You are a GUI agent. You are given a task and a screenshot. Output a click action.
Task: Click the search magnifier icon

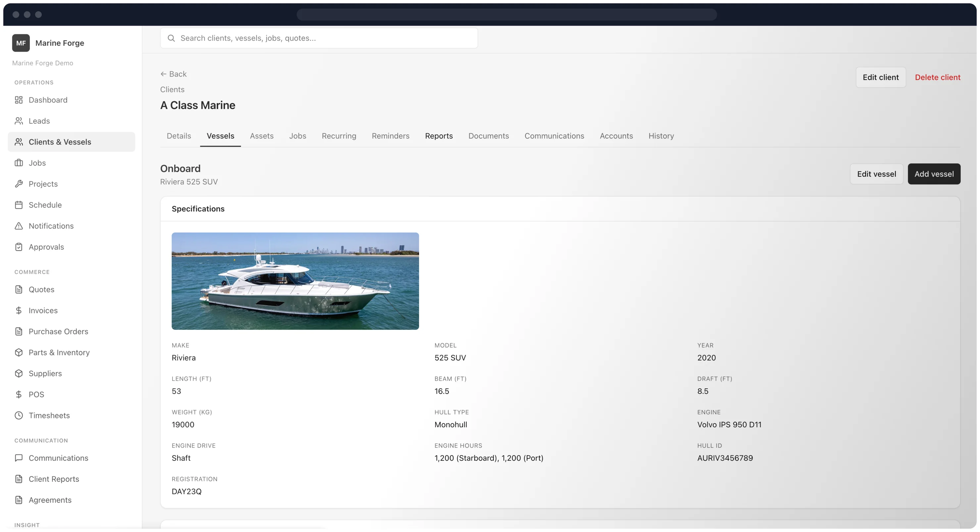[x=171, y=38]
